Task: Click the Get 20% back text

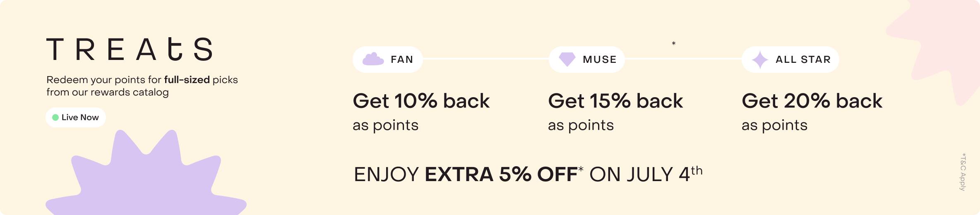Action: (x=812, y=101)
